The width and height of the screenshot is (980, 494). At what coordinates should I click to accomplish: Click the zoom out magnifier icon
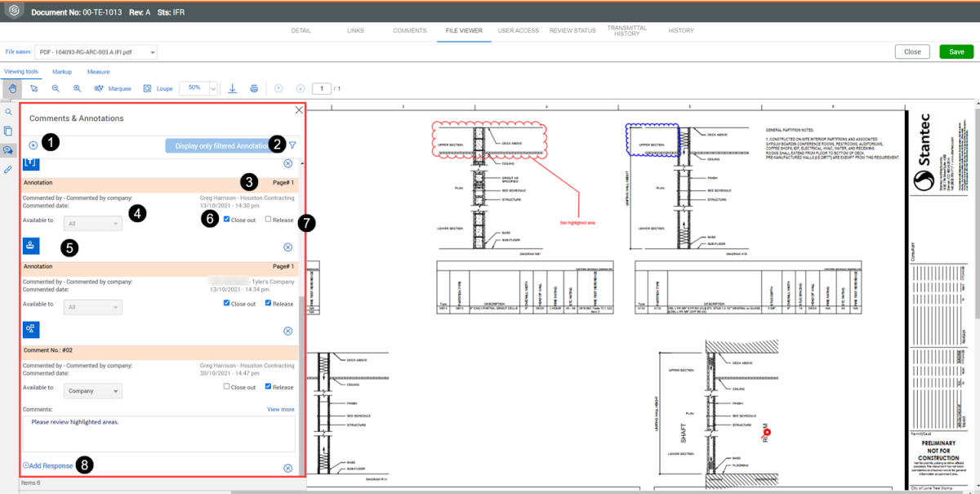(56, 88)
